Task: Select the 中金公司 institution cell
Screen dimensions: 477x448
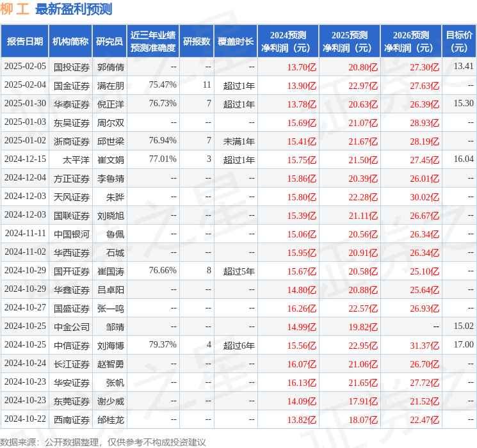Action: coord(72,327)
